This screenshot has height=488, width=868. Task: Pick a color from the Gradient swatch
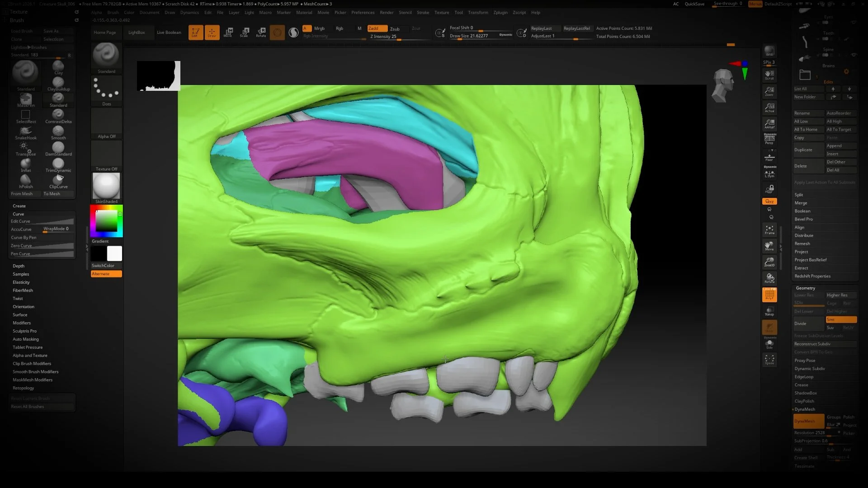pos(106,221)
